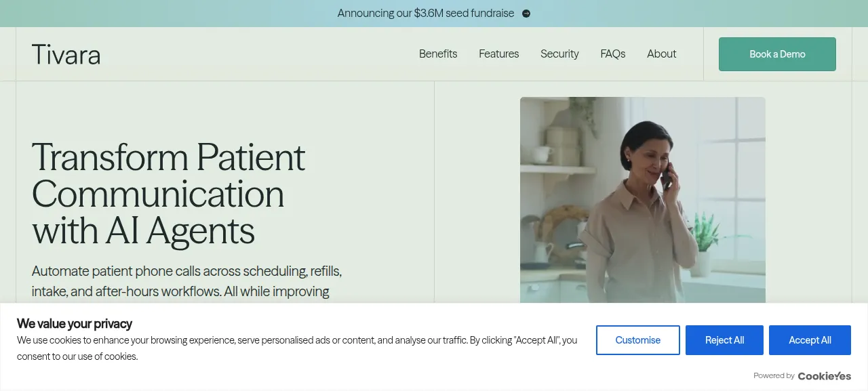The image size is (868, 391).
Task: Open cookie Customise settings
Action: [x=638, y=340]
